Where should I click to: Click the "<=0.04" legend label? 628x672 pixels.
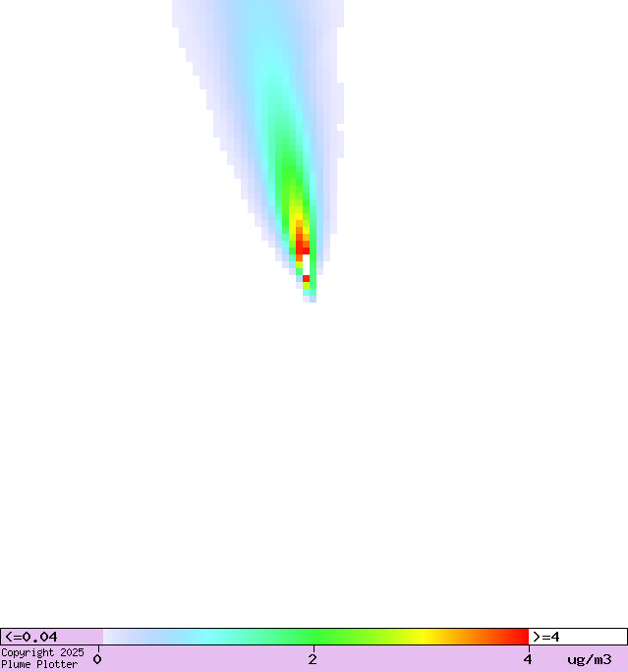[31, 637]
